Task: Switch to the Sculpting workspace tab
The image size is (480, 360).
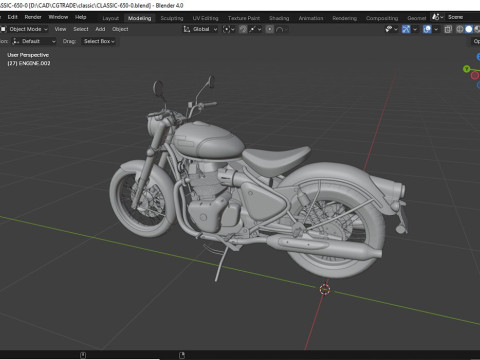Action: pyautogui.click(x=172, y=18)
